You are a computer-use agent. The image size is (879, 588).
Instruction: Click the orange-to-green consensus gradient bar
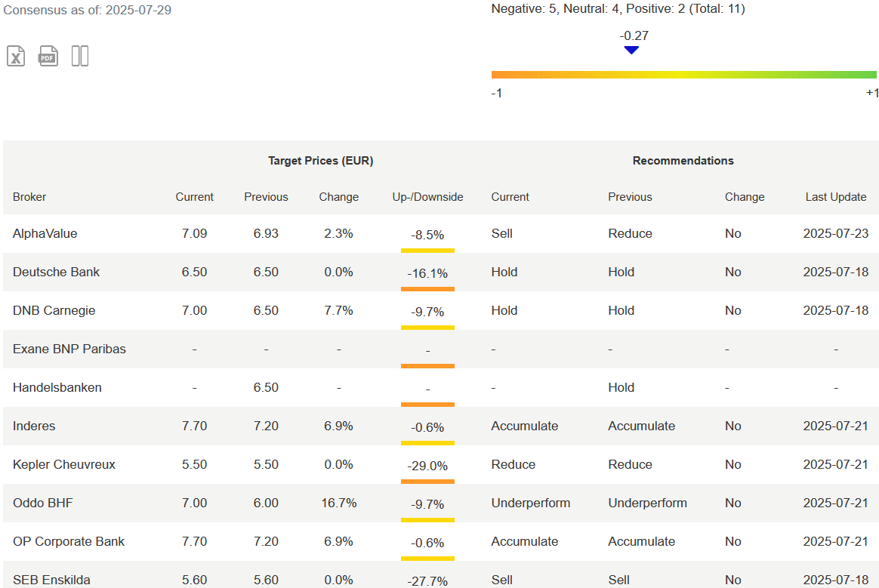[x=684, y=75]
